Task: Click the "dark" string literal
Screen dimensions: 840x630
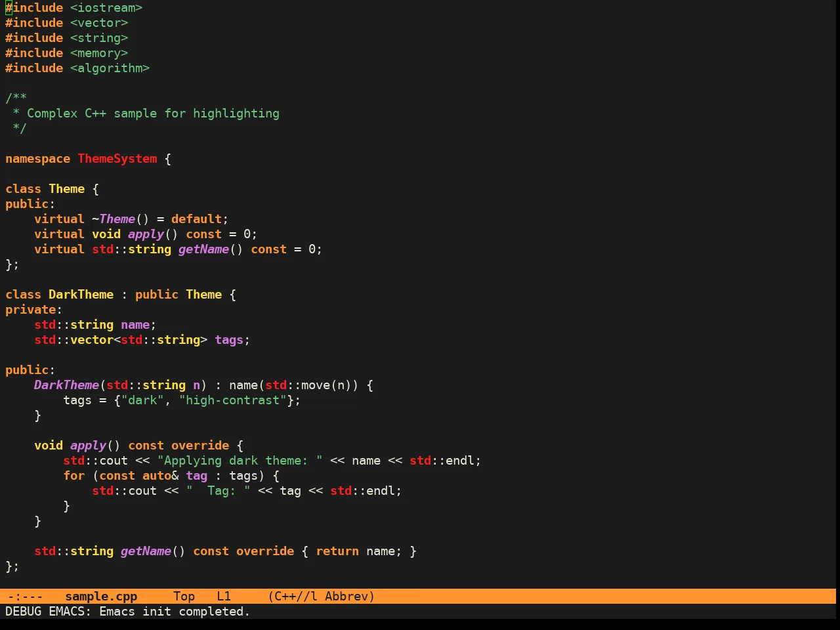Action: [x=142, y=400]
